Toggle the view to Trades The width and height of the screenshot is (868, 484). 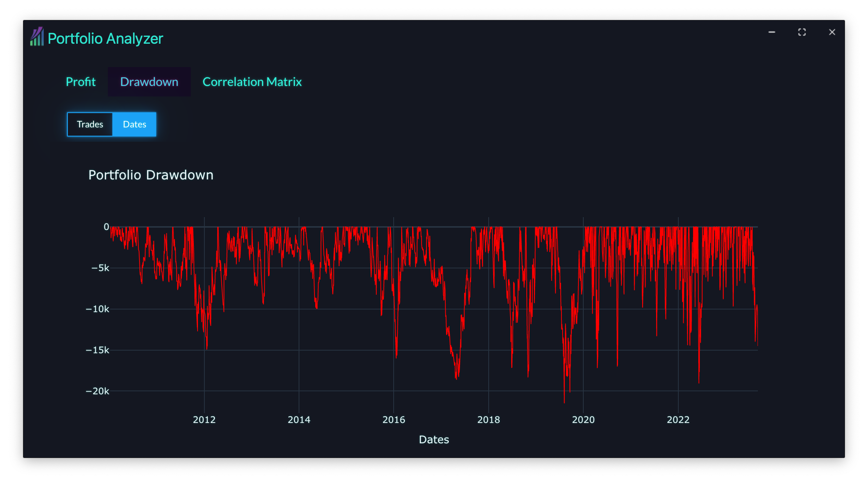tap(90, 124)
